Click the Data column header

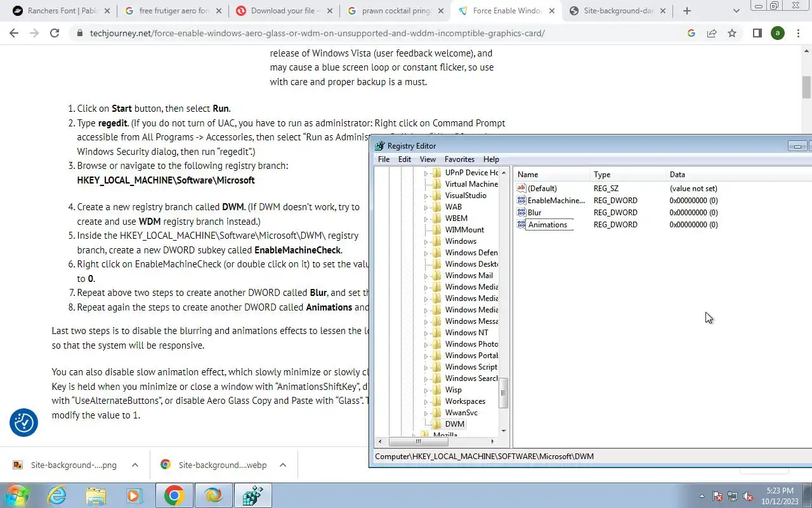point(739,175)
